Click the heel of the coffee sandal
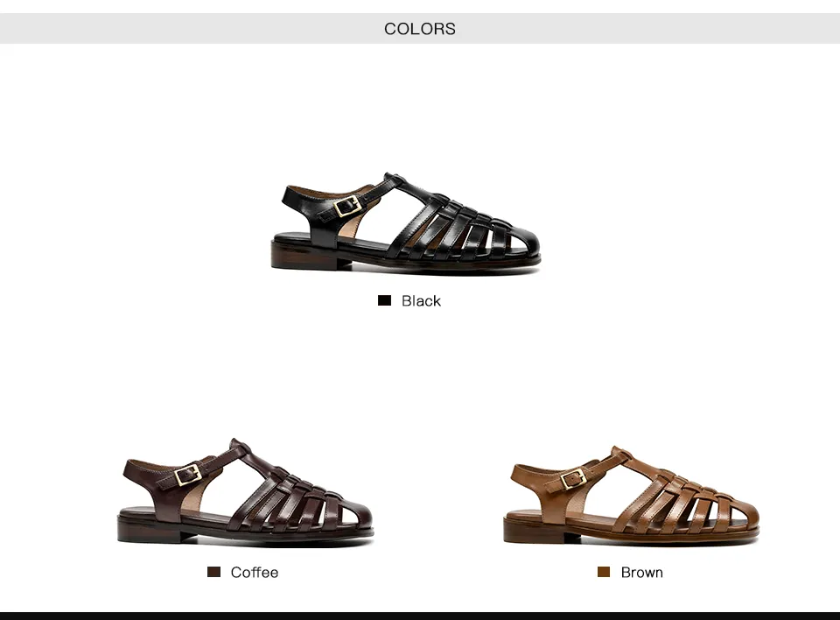 (x=151, y=528)
